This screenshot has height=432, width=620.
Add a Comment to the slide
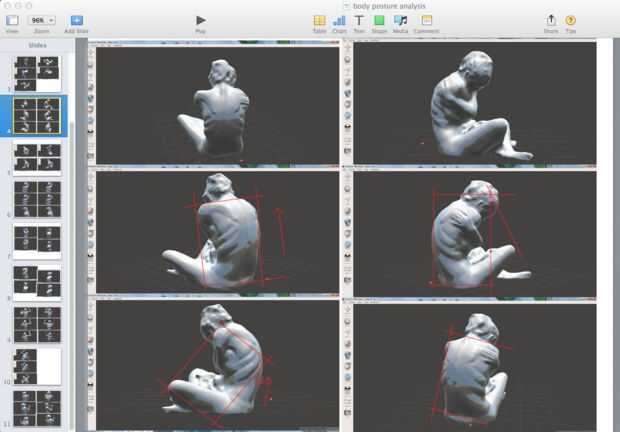[x=427, y=20]
